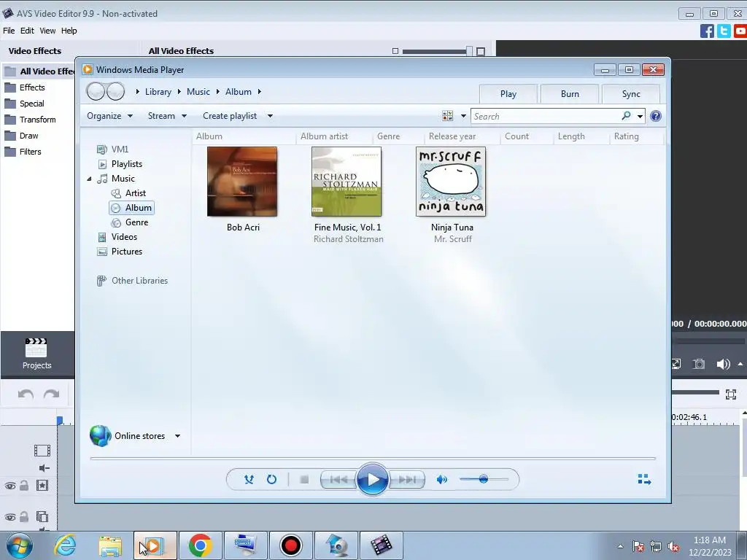Expand the Create playlist dropdown arrow

point(270,116)
